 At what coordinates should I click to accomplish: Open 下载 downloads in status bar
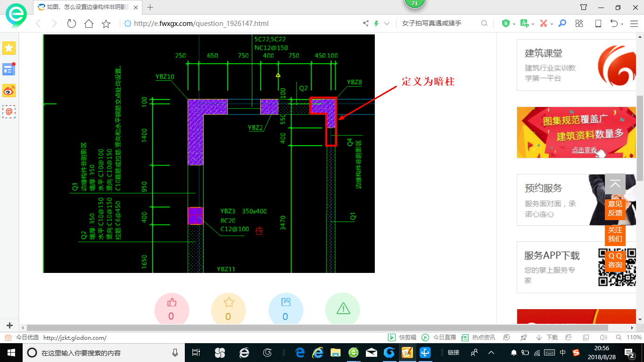click(x=547, y=337)
